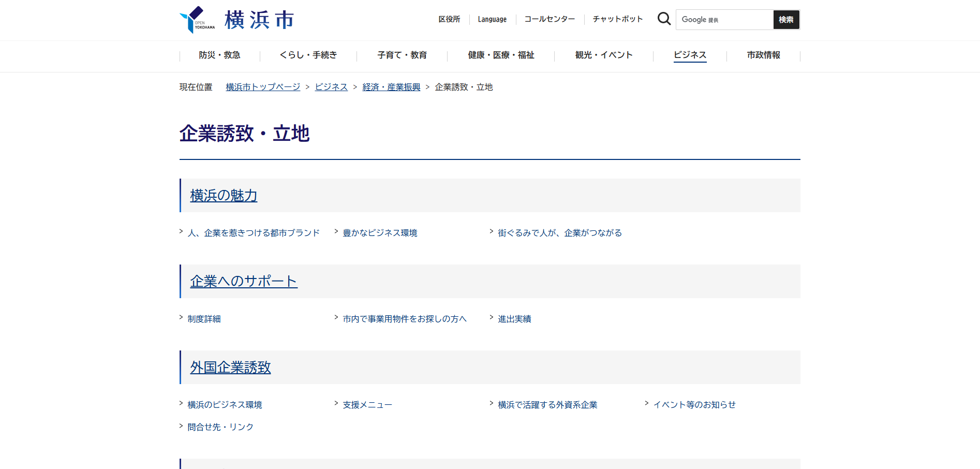980x469 pixels.
Task: Open the 進出実績 link
Action: pyautogui.click(x=514, y=319)
